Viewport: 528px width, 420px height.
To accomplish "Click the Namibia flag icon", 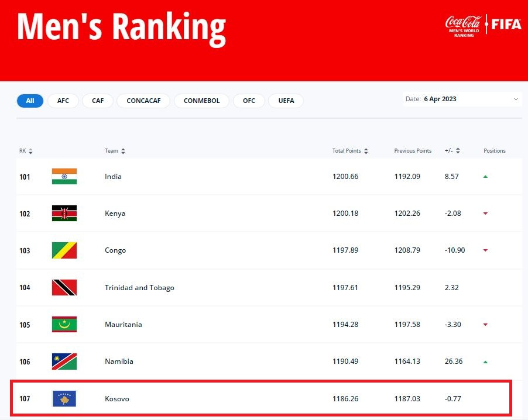I will 64,362.
